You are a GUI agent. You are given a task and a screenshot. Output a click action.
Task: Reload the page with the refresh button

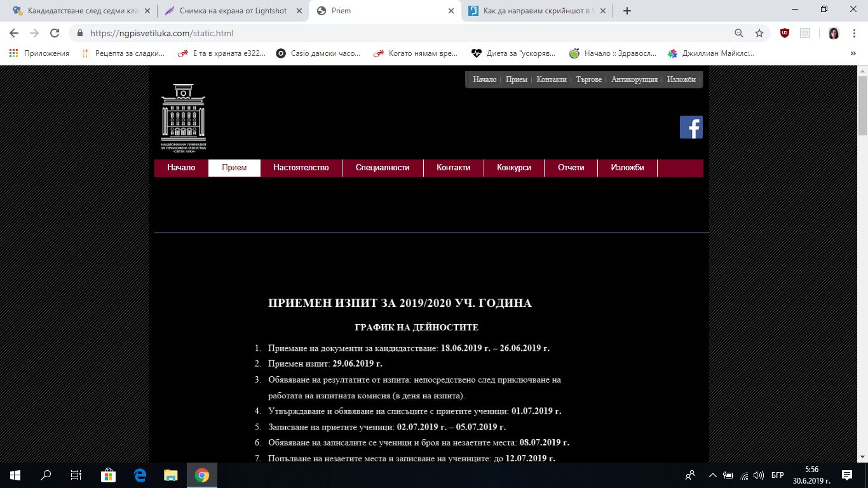55,33
